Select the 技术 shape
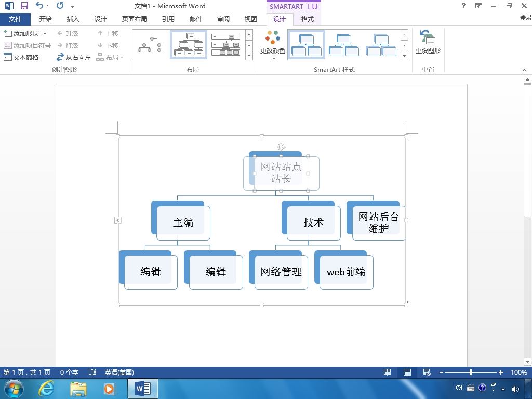This screenshot has height=399, width=532. pyautogui.click(x=313, y=222)
